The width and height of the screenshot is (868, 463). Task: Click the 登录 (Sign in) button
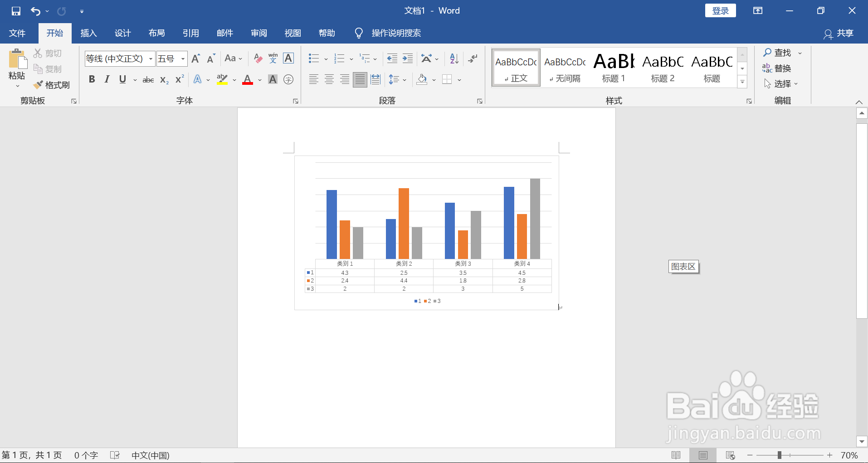point(721,11)
